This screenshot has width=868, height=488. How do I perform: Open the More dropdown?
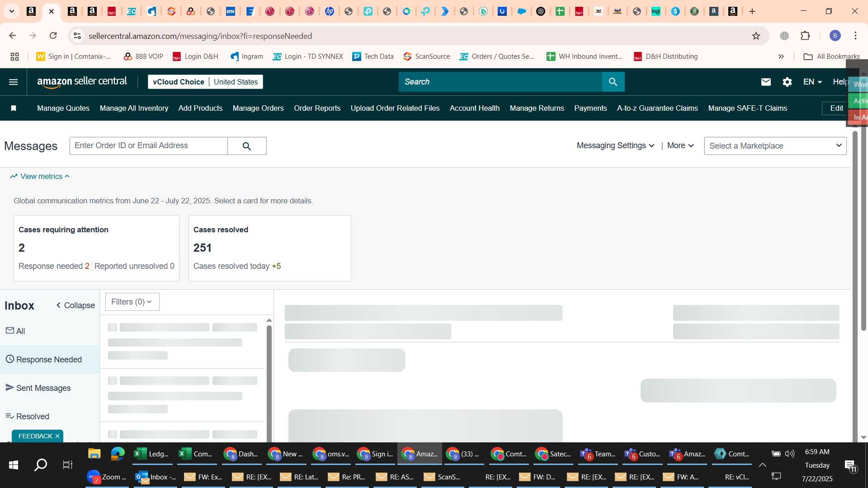(x=680, y=145)
